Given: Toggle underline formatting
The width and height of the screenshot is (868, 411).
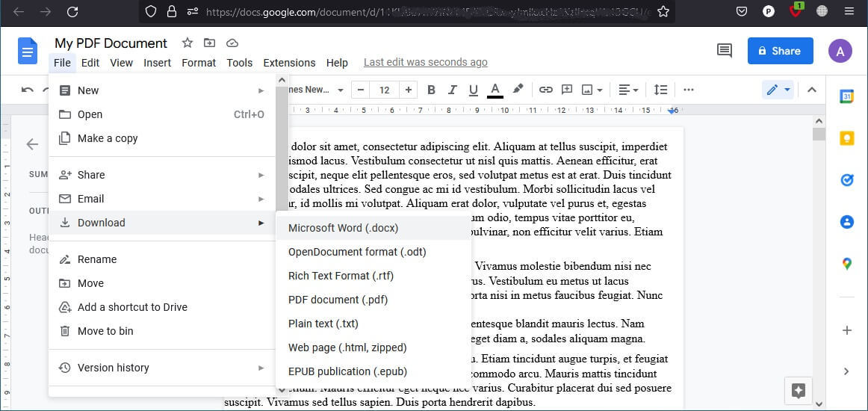Looking at the screenshot, I should pos(474,90).
